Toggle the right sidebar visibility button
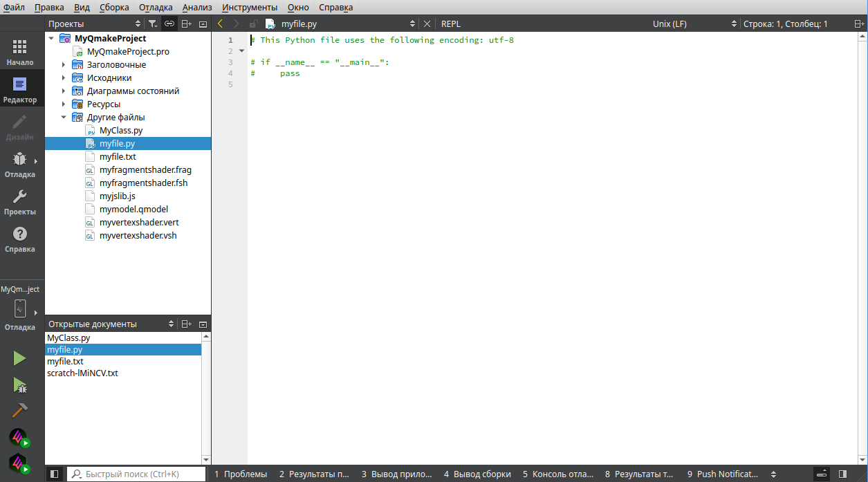This screenshot has width=868, height=482. point(842,474)
